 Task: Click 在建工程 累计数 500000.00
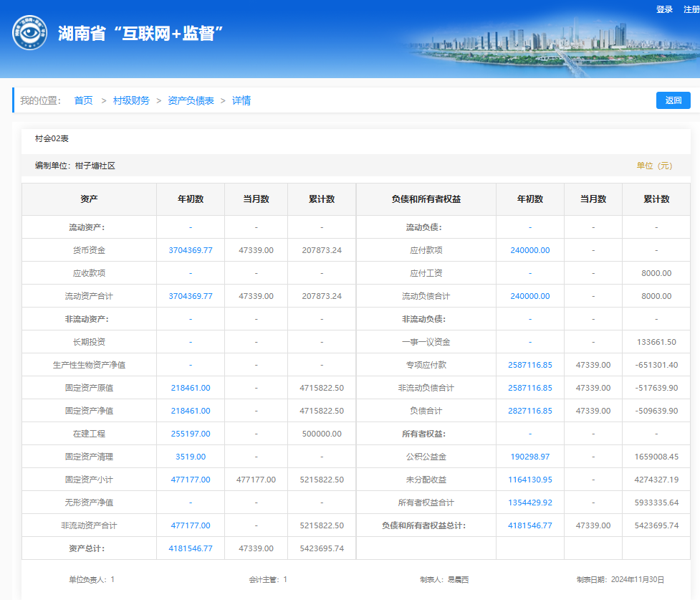(322, 434)
